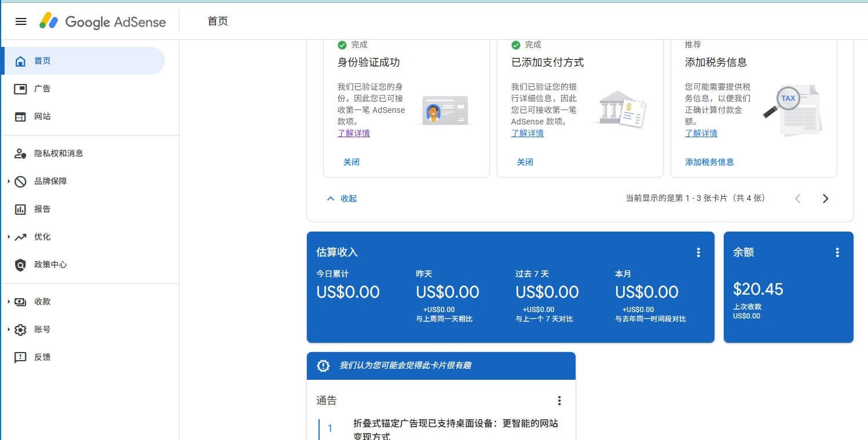Click the 与上一个 7 天对比 label
Screen dimensions: 868x440
pyautogui.click(x=544, y=319)
